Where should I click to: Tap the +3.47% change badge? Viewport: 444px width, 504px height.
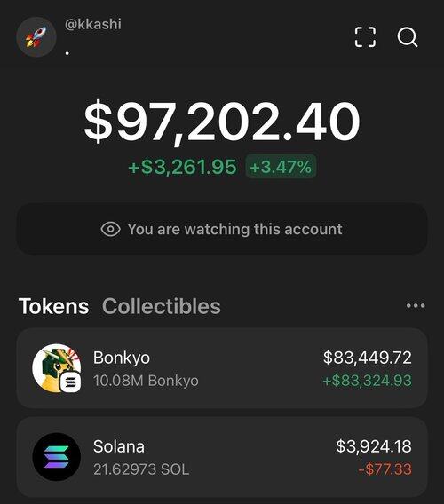click(281, 167)
